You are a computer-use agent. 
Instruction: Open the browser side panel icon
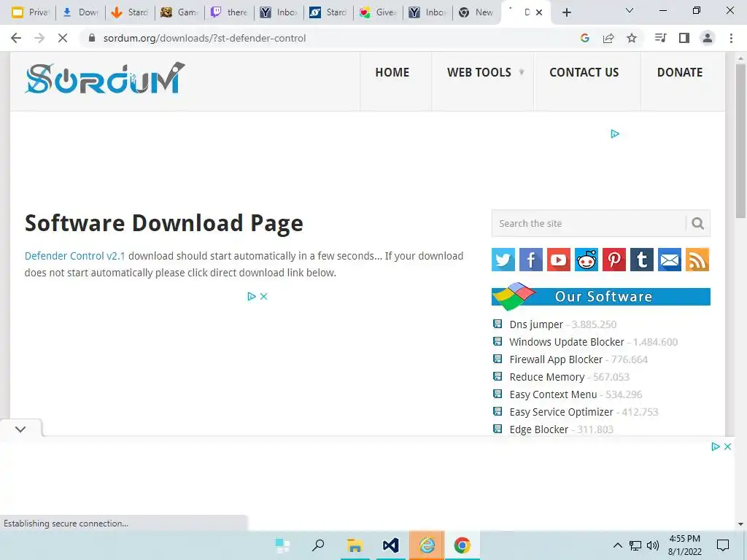(684, 38)
